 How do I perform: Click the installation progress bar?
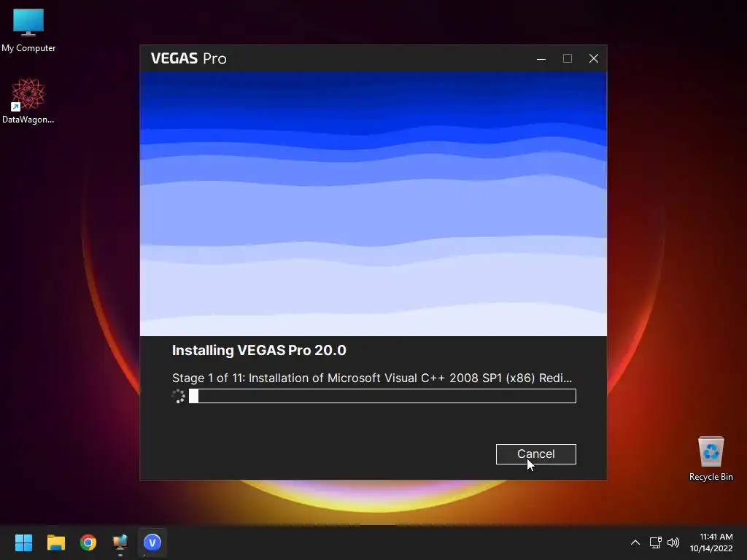pos(382,396)
